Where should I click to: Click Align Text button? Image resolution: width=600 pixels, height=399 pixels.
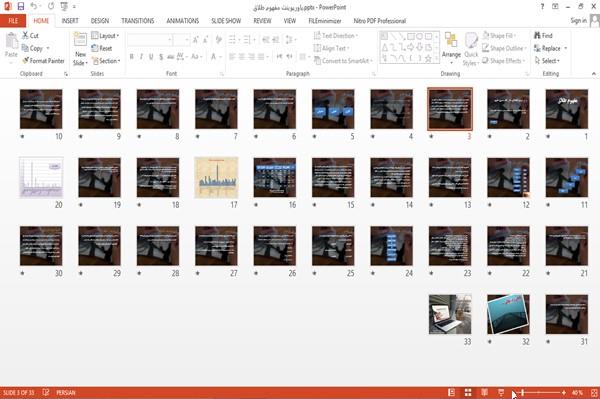(331, 48)
